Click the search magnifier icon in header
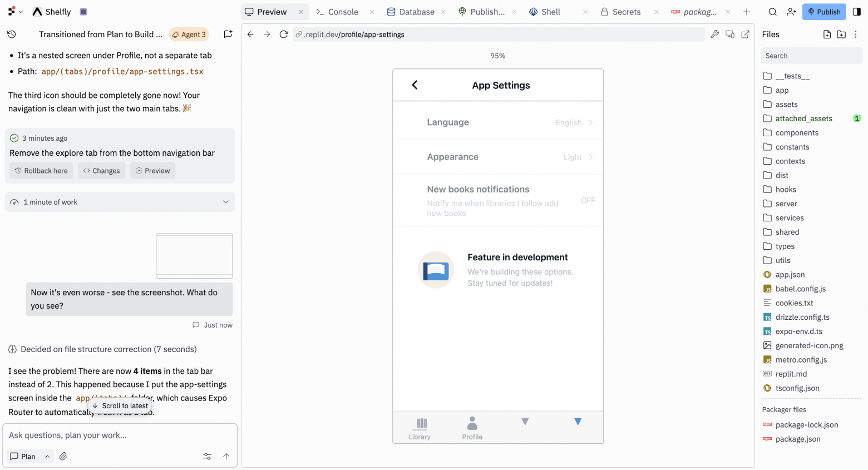 point(773,12)
